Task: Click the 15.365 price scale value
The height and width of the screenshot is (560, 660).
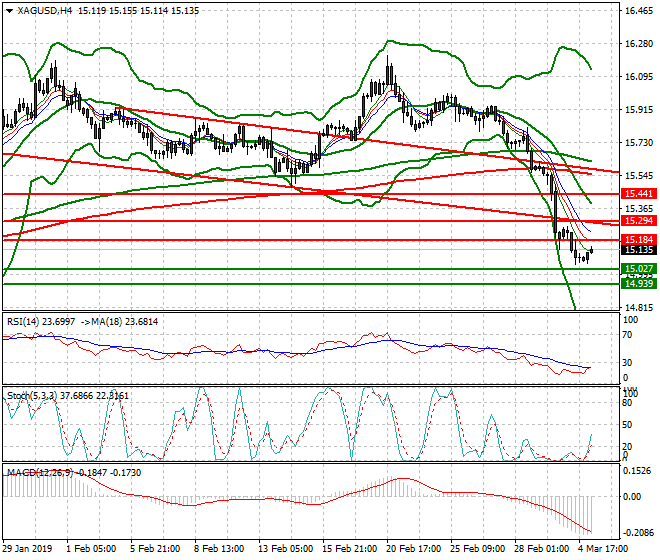Action: pos(639,208)
